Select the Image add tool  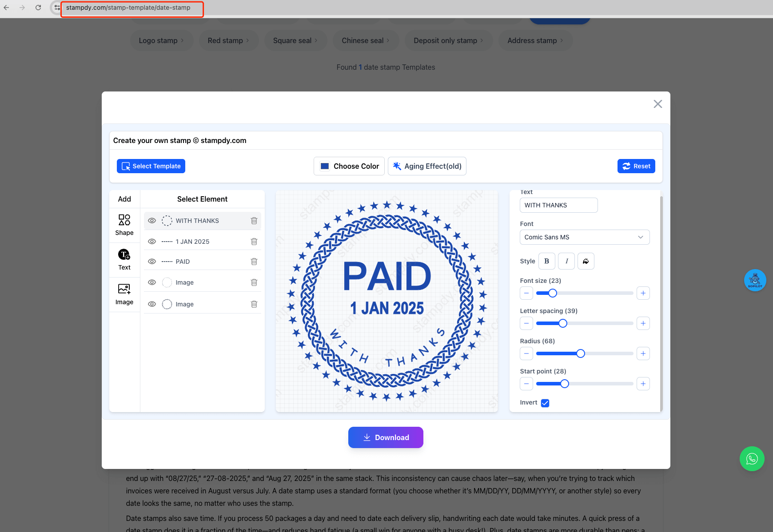click(124, 294)
